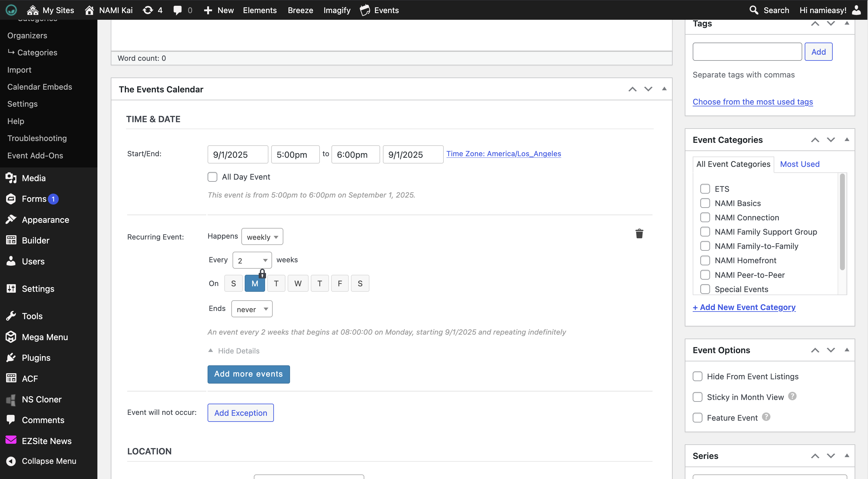Click the Plugins sidebar icon

[11, 357]
